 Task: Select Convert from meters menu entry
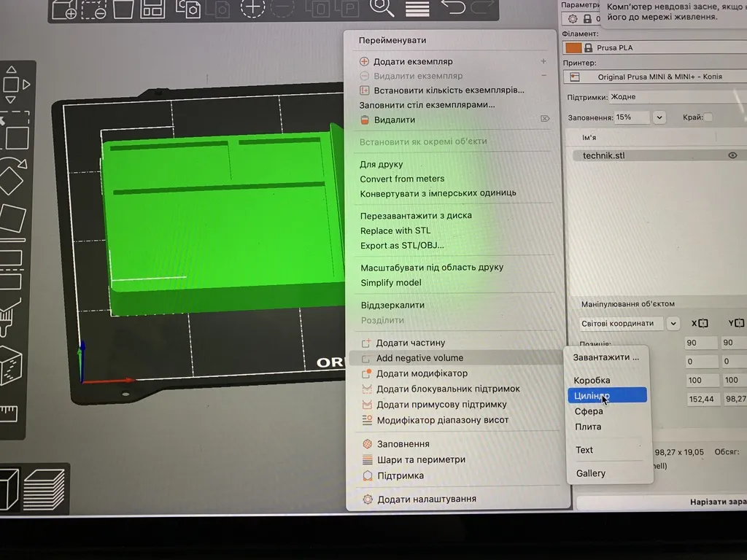402,179
